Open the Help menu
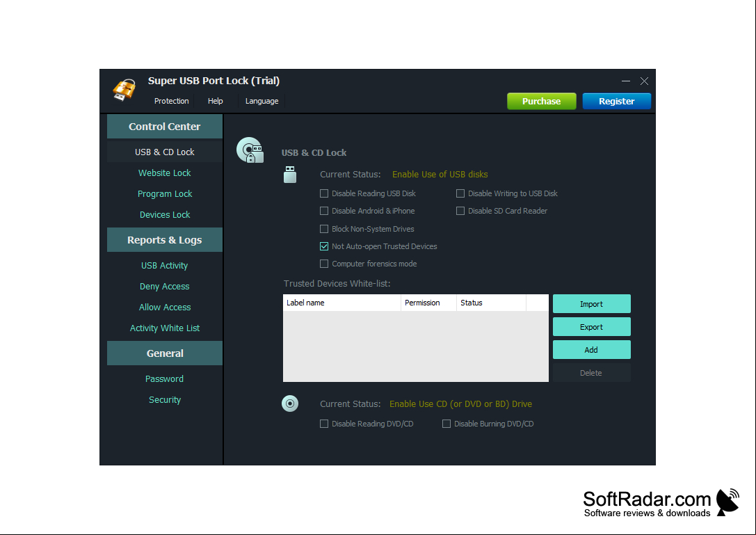This screenshot has width=756, height=535. tap(215, 101)
